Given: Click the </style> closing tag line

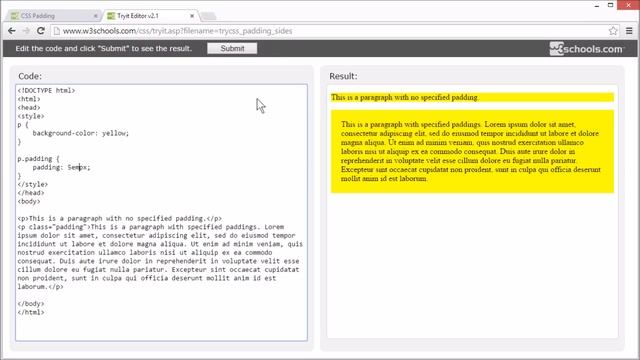Looking at the screenshot, I should point(33,184).
